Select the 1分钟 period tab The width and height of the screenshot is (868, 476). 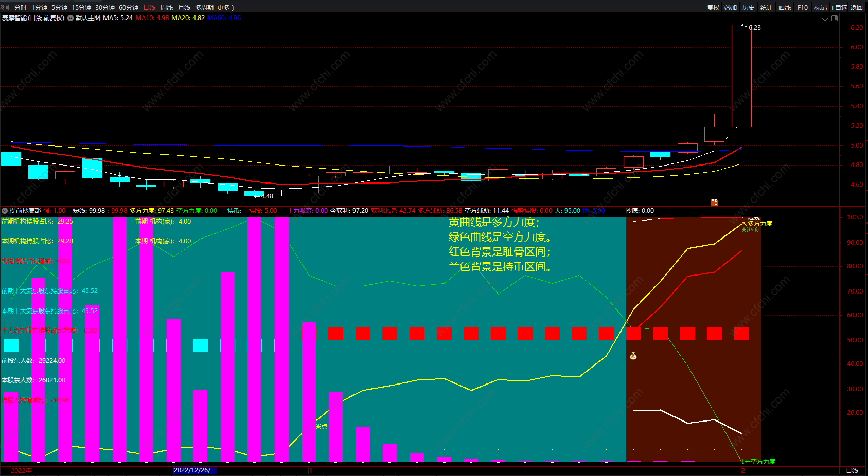coord(40,8)
